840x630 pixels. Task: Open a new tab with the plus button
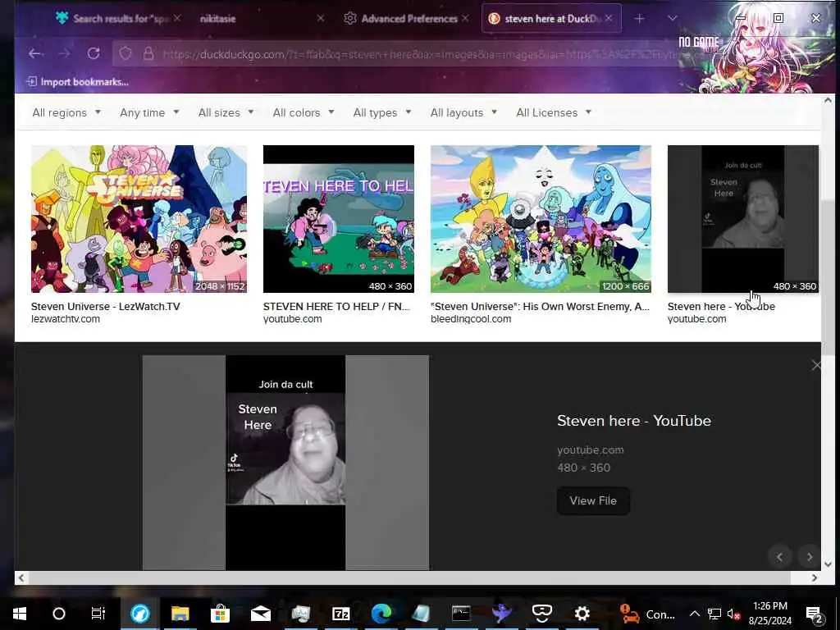(639, 19)
